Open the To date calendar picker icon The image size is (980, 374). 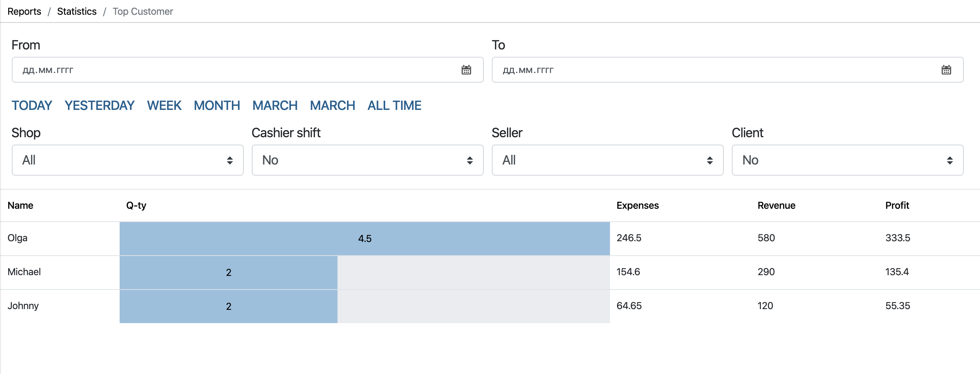946,70
